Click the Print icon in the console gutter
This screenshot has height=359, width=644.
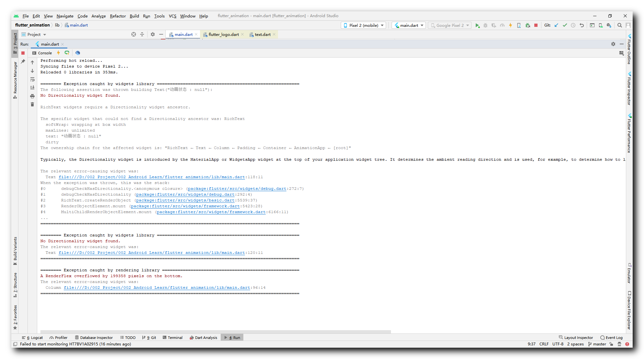coord(32,96)
